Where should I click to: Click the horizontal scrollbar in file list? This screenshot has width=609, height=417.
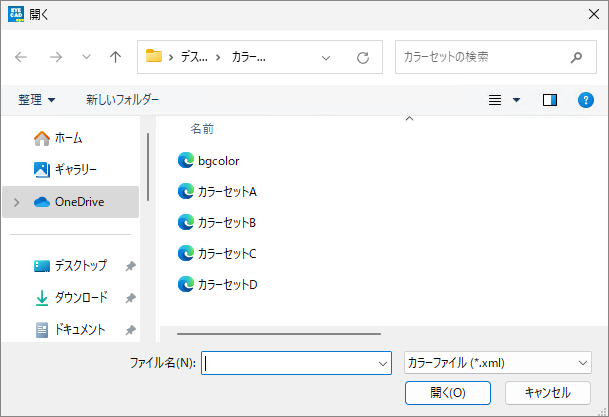(278, 334)
